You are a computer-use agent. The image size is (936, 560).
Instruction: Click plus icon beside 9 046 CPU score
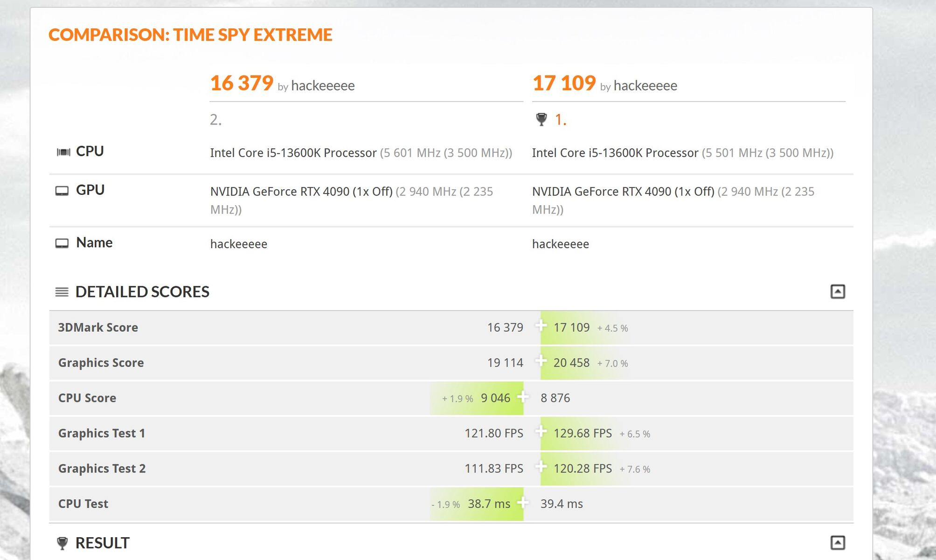(523, 396)
